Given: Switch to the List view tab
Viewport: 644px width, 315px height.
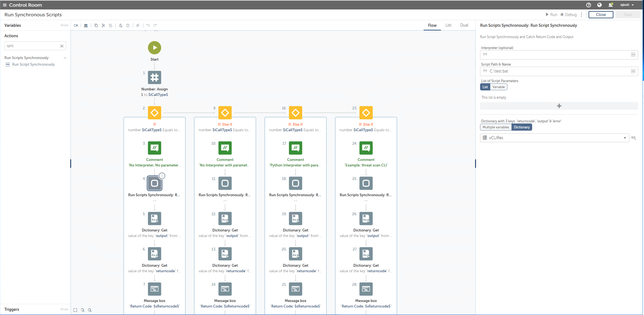Looking at the screenshot, I should (x=448, y=25).
